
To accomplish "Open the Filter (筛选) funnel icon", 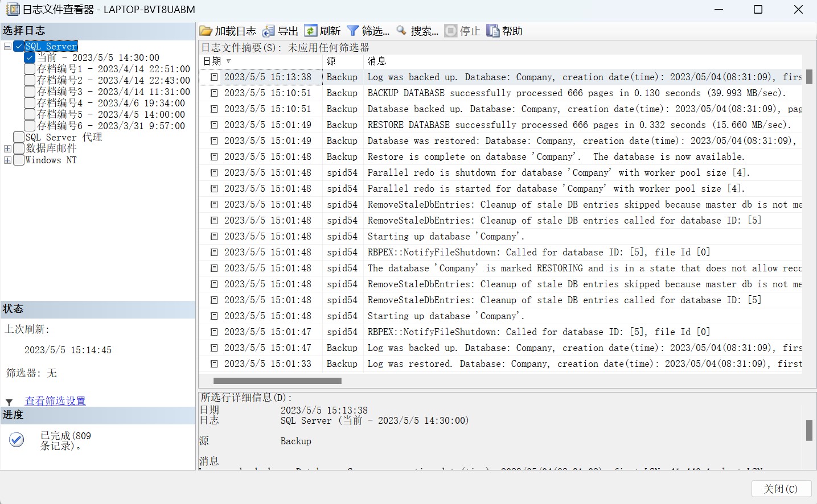I will point(353,31).
